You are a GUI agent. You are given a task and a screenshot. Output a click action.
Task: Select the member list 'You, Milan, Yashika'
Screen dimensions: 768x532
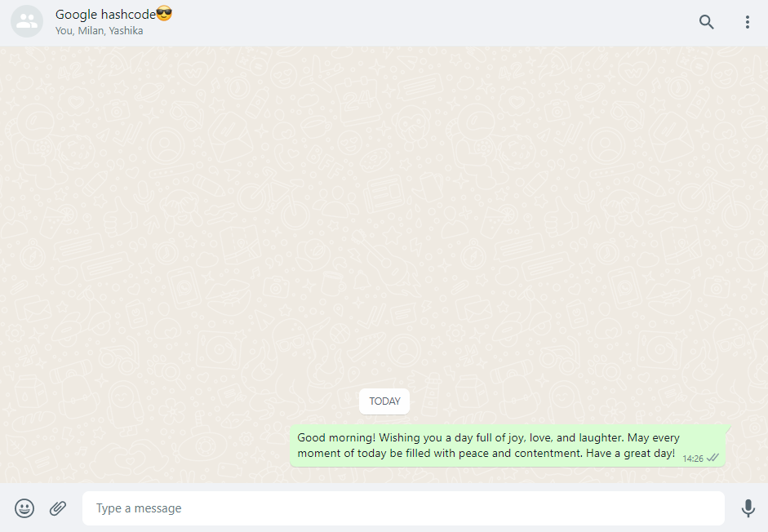tap(99, 31)
